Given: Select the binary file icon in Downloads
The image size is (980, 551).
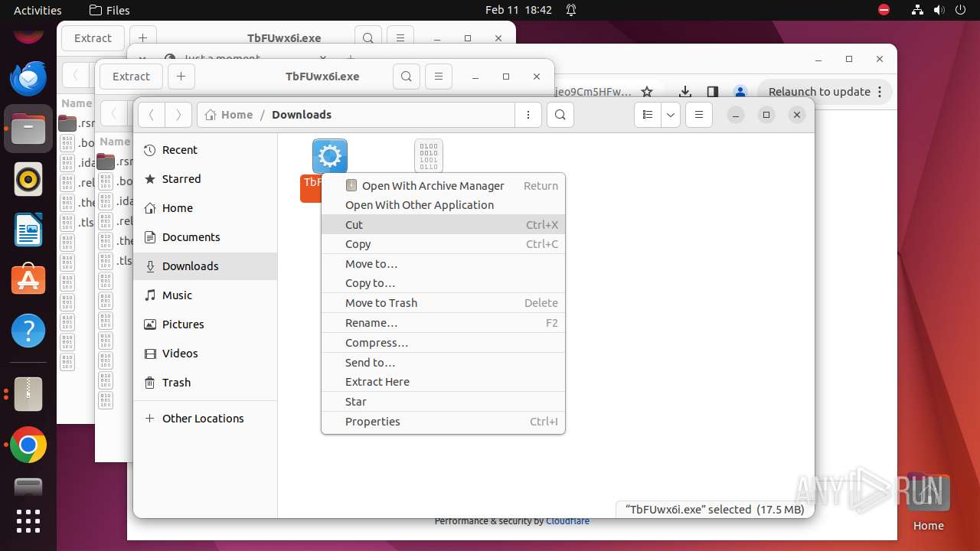Looking at the screenshot, I should click(429, 156).
